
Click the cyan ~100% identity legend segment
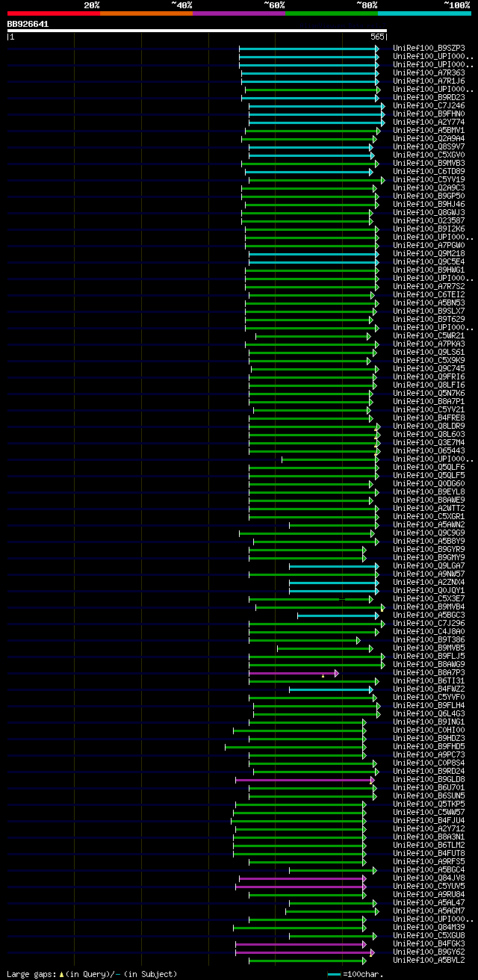pos(423,13)
